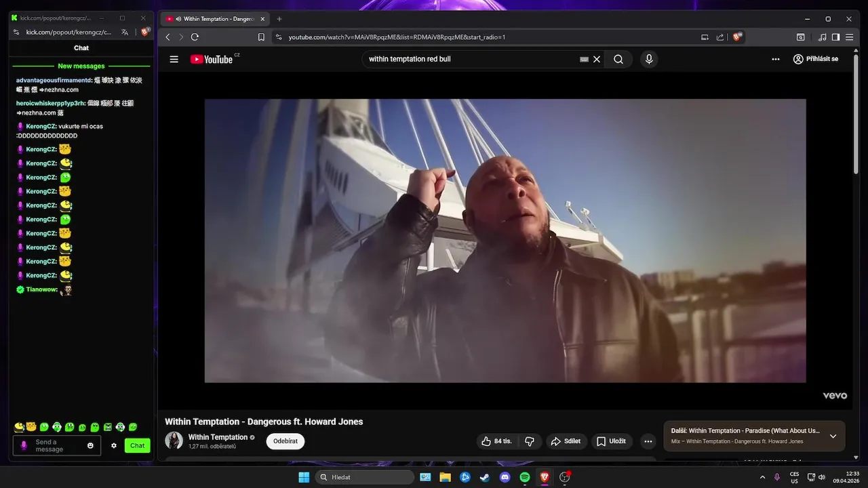
Task: Click the purple mic badge in message box
Action: click(24, 445)
